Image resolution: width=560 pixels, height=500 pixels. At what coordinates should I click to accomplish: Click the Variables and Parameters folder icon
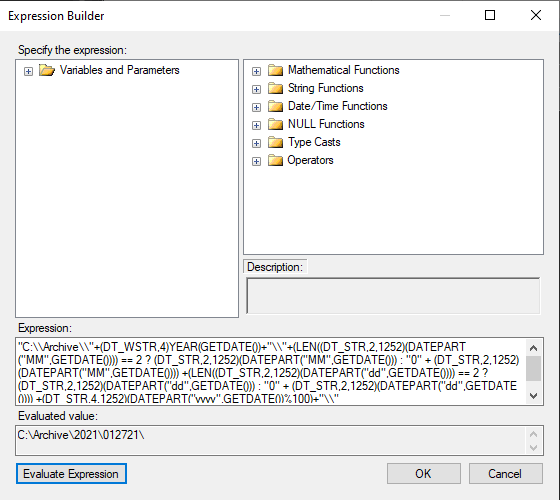coord(47,70)
